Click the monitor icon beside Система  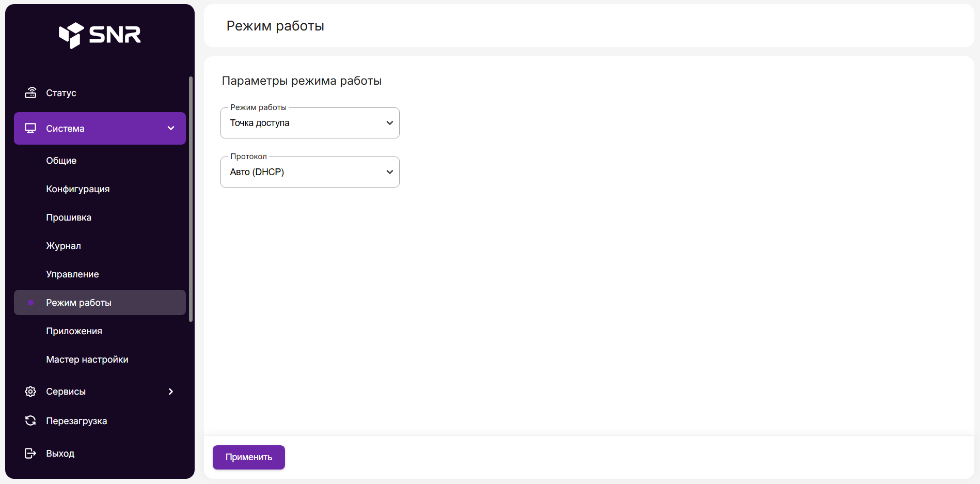[30, 128]
